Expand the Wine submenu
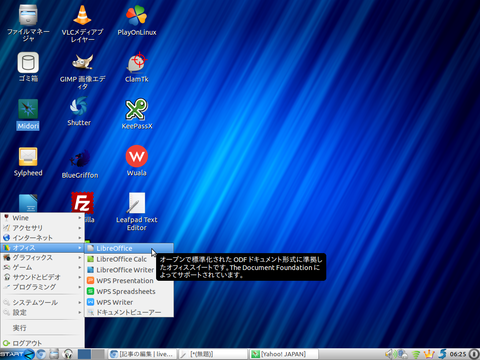 pyautogui.click(x=42, y=218)
